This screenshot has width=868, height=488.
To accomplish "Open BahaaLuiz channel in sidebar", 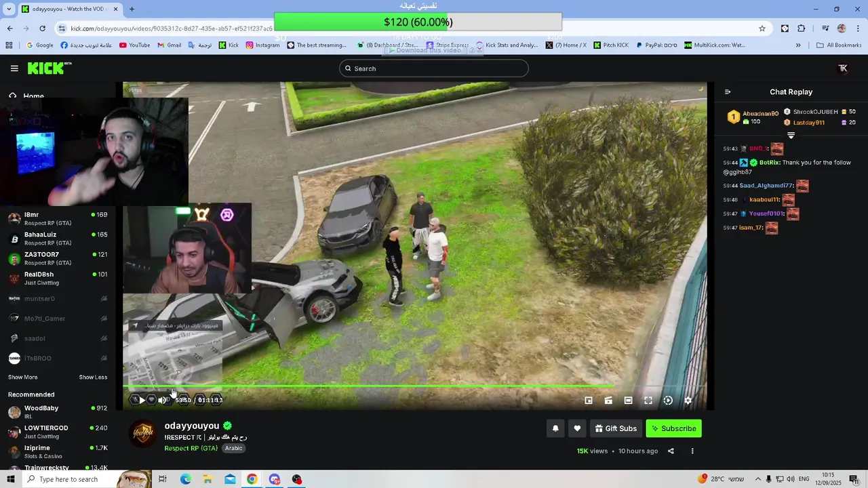I will click(x=58, y=239).
